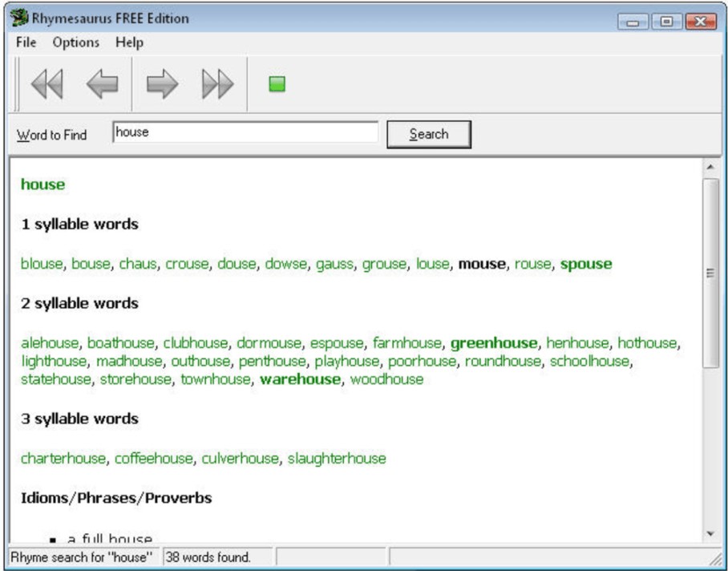Image resolution: width=728 pixels, height=571 pixels.
Task: Open the rhyme word 'dormouse'
Action: [269, 343]
